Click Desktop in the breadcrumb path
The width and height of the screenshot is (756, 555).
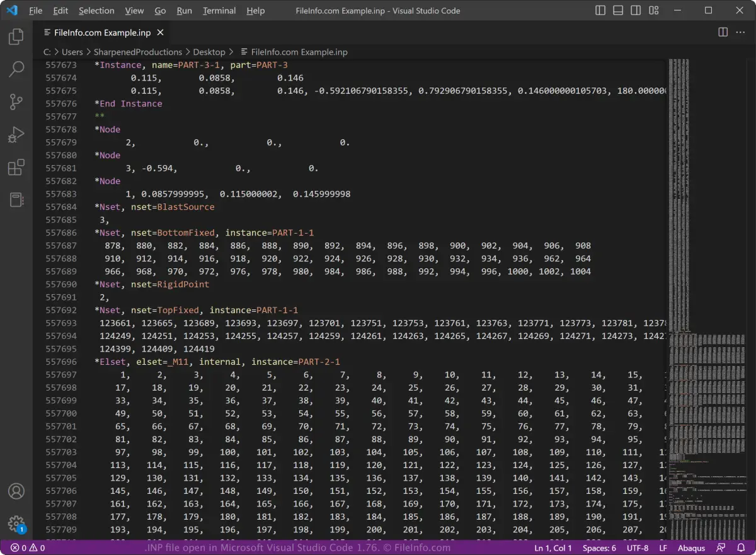[x=209, y=52]
